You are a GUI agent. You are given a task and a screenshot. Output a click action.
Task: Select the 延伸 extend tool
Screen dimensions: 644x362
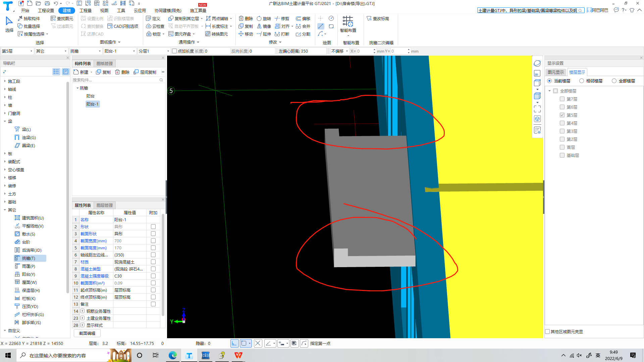pos(264,34)
